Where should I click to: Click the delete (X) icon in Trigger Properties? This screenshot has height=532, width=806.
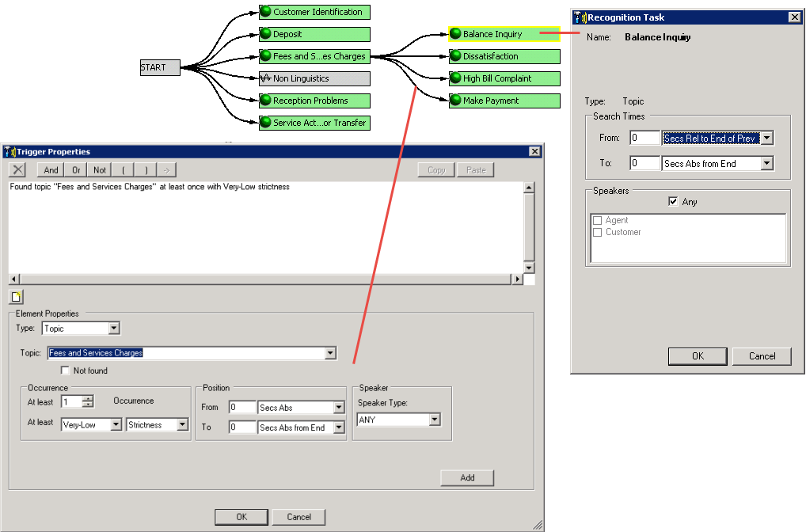point(17,169)
